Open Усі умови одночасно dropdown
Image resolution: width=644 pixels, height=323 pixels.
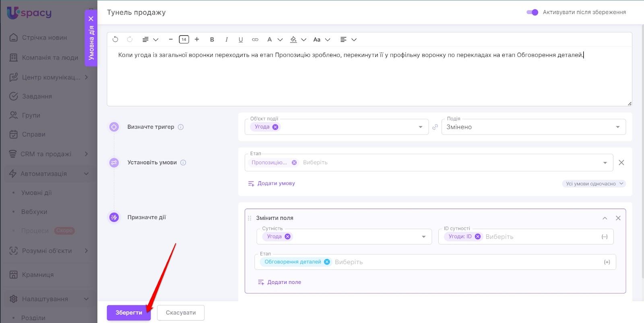594,184
